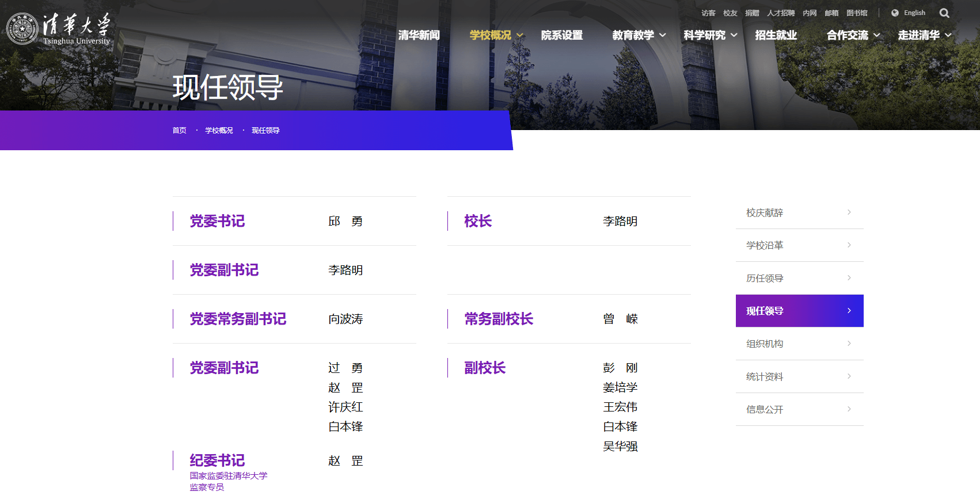
Task: Click 李路明 next to 校长
Action: 620,222
